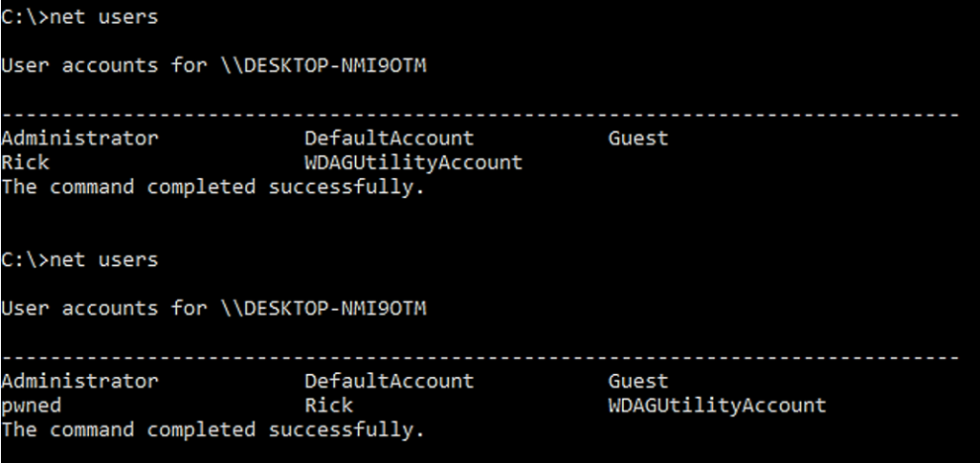Click DESKTOP-NMI9OTM hostname in the first header
The image size is (980, 463).
pyautogui.click(x=335, y=65)
